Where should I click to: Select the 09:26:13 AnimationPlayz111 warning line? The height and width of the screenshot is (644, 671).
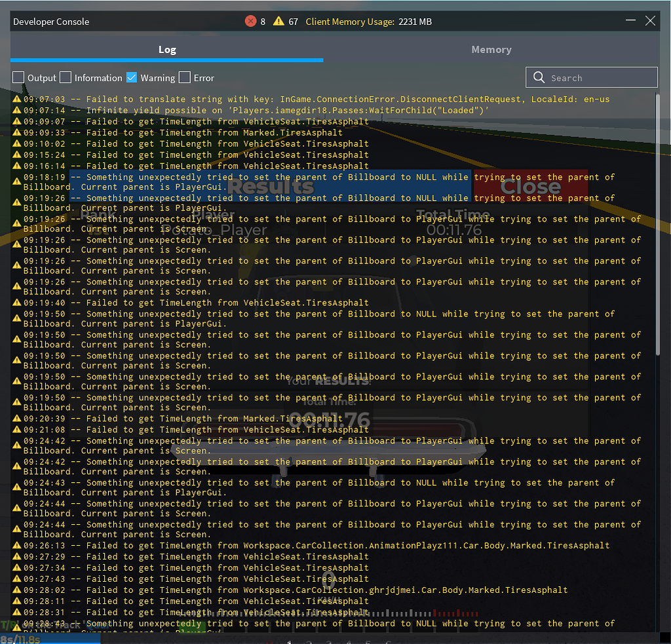(x=262, y=545)
